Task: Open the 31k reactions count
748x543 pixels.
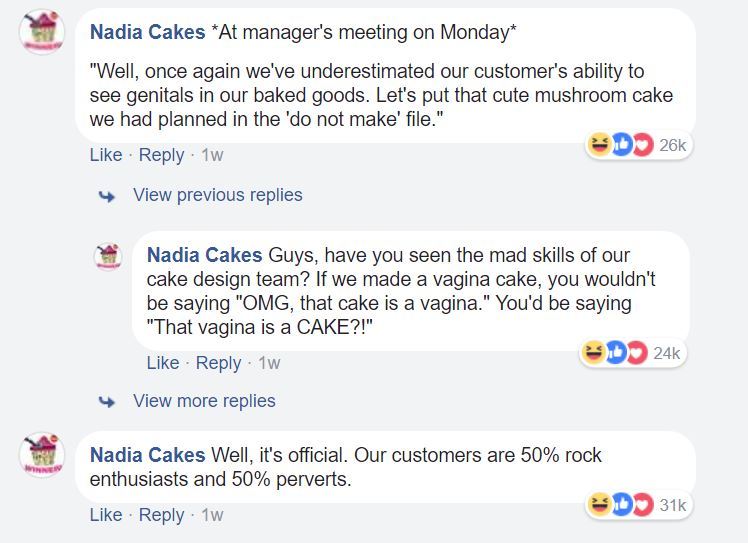Action: (673, 505)
